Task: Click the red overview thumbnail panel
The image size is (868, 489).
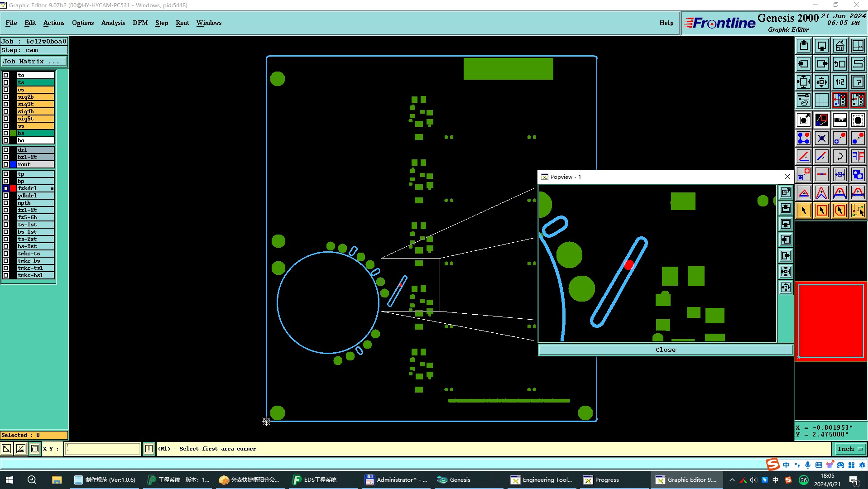Action: point(830,321)
